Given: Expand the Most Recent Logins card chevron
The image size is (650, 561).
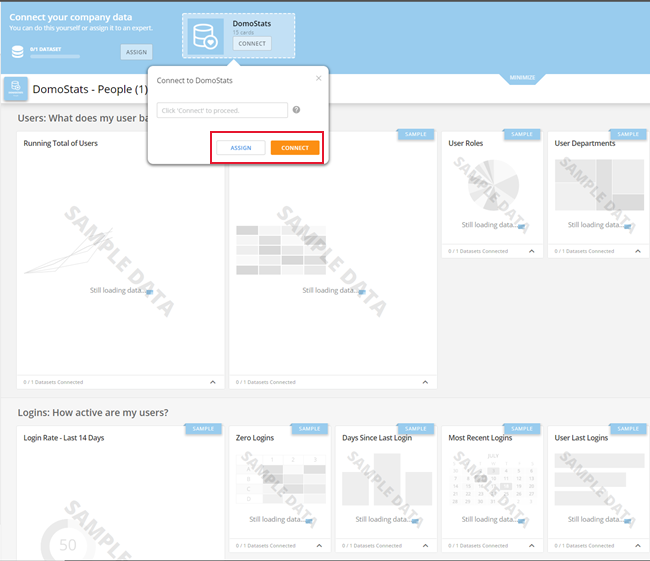Looking at the screenshot, I should pyautogui.click(x=531, y=545).
